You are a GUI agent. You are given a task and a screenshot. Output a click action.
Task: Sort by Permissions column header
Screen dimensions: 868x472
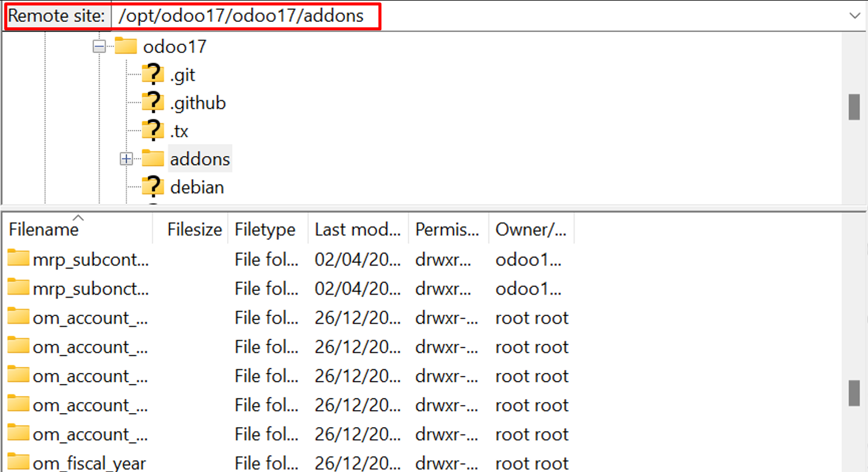point(447,230)
